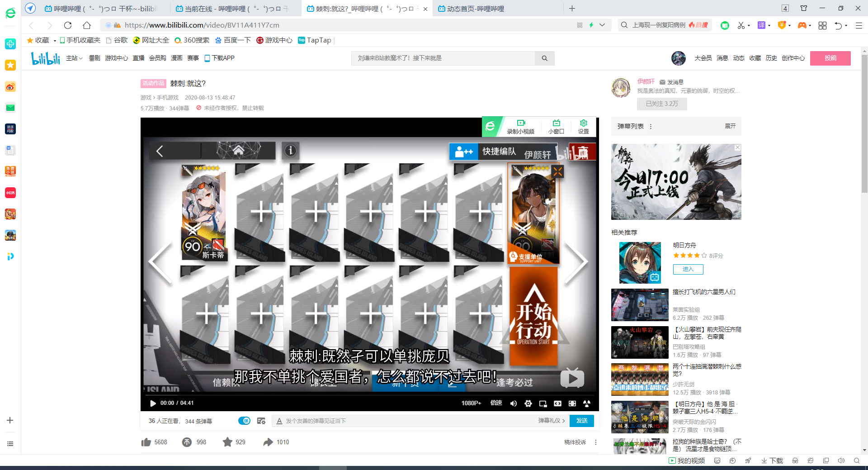Open 小窗口 mini window overlay button
868x470 pixels.
[556, 127]
